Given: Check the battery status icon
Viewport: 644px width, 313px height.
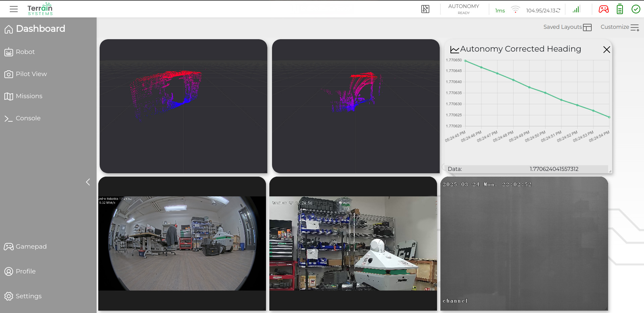Looking at the screenshot, I should point(620,9).
